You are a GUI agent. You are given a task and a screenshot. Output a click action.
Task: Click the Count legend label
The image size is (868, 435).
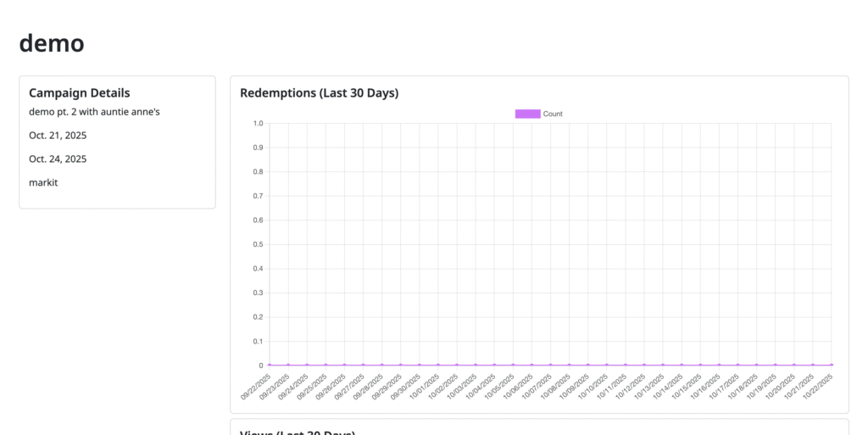[553, 114]
